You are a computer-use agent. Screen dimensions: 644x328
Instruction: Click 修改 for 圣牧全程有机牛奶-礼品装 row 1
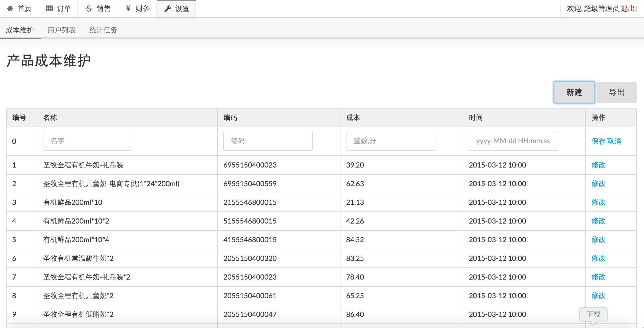pos(598,165)
